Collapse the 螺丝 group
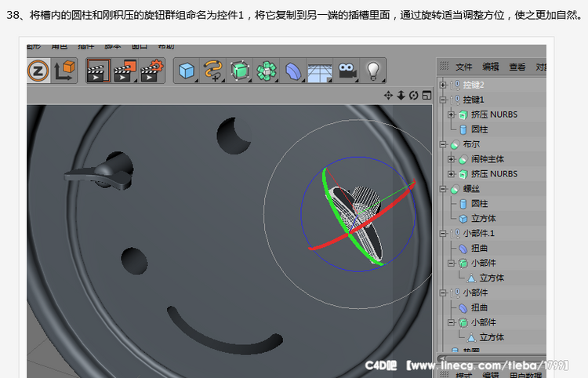This screenshot has width=588, height=378. (443, 189)
